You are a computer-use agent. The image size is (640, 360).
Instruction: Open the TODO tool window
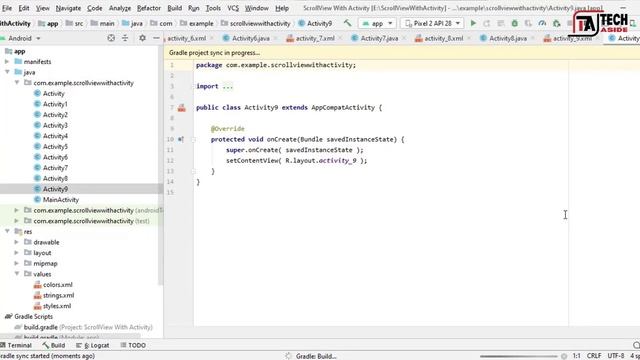(x=133, y=345)
